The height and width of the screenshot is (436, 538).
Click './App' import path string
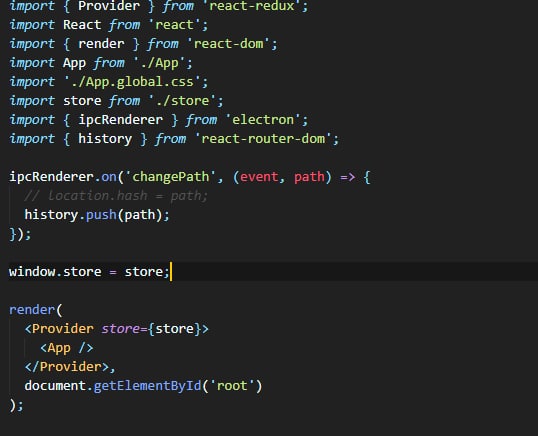pyautogui.click(x=159, y=63)
